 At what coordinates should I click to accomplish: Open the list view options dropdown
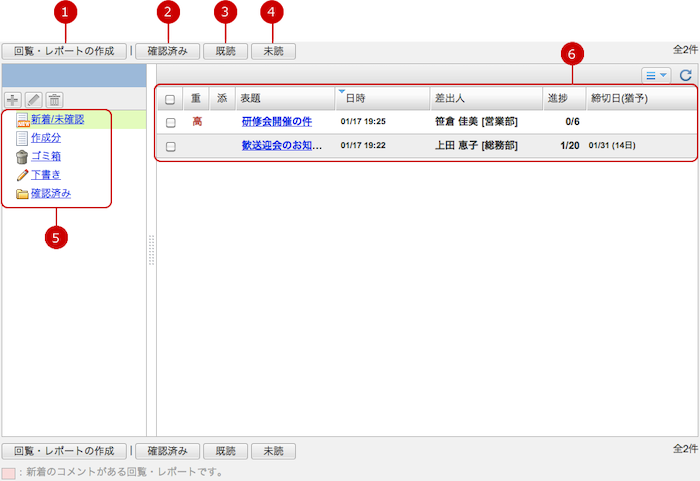[656, 75]
